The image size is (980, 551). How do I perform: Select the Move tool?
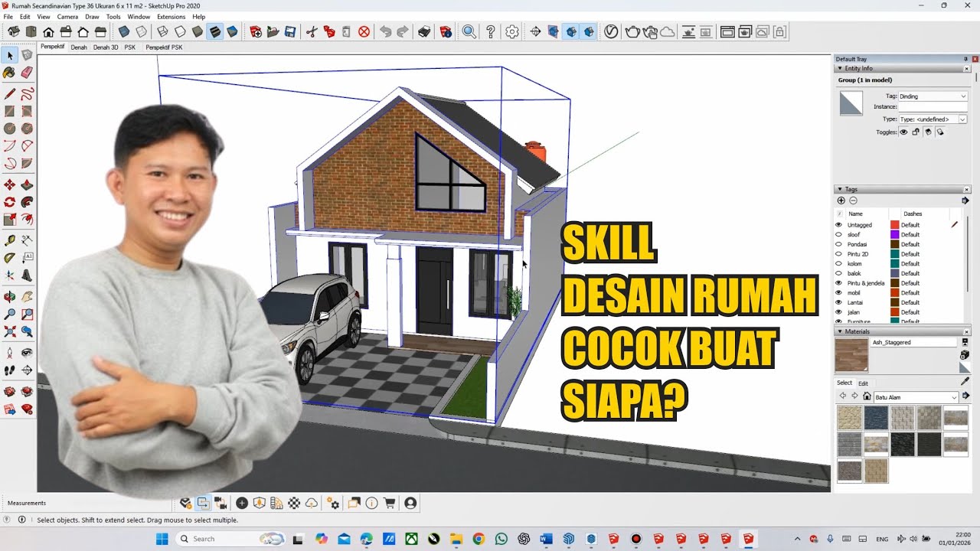(x=10, y=184)
